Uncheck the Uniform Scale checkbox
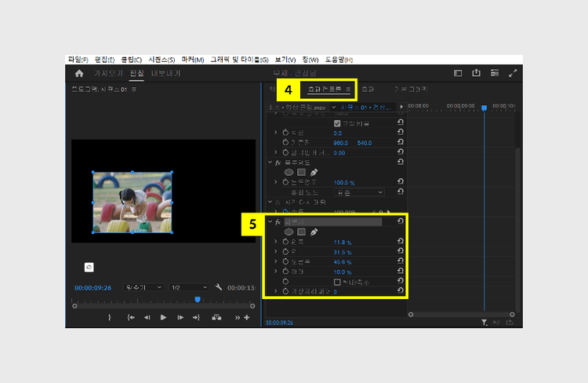This screenshot has width=588, height=383. pyautogui.click(x=337, y=123)
